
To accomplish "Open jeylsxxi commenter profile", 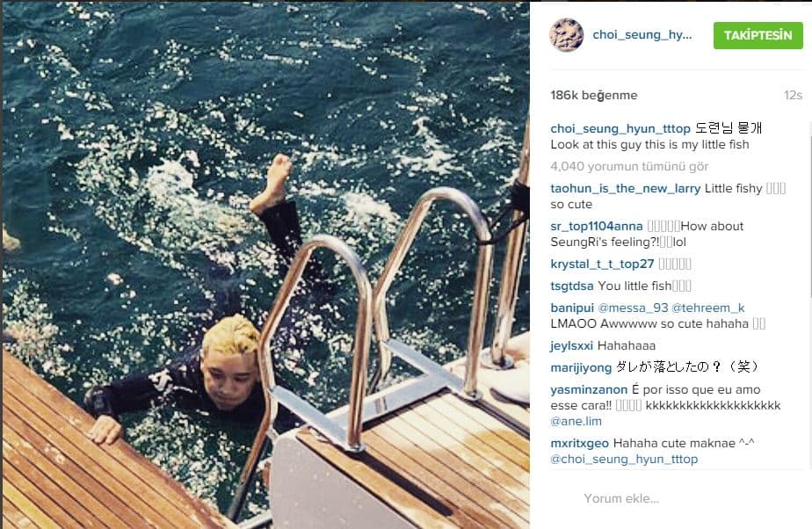I will click(x=572, y=345).
